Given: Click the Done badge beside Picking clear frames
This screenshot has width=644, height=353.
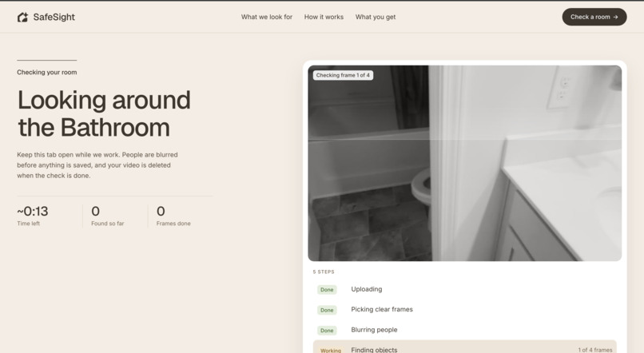Looking at the screenshot, I should click(x=327, y=310).
